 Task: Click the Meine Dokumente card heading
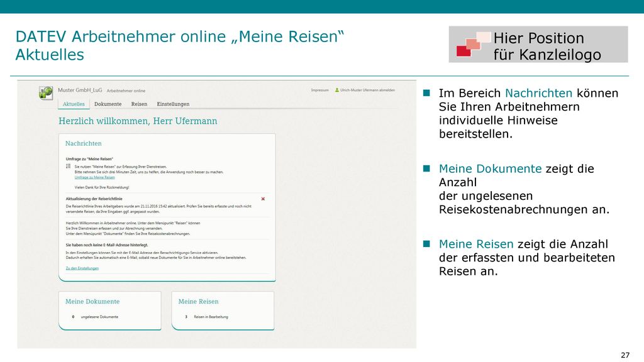click(92, 301)
